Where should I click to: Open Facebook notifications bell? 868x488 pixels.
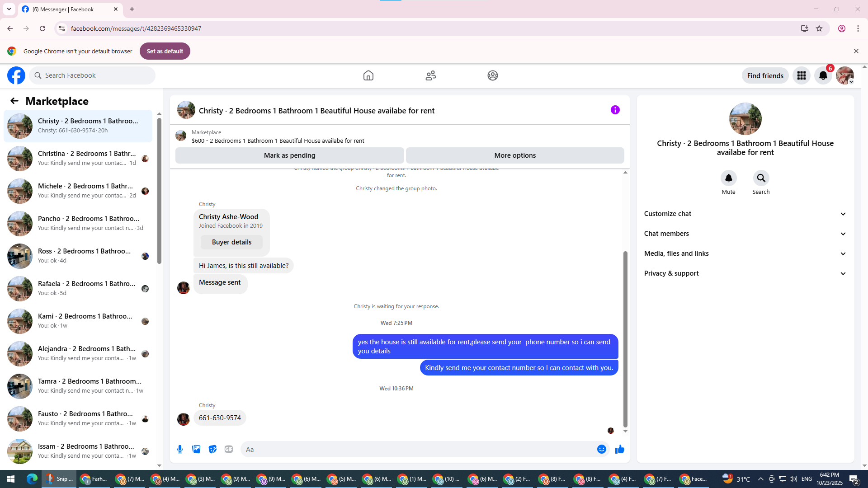tap(823, 75)
